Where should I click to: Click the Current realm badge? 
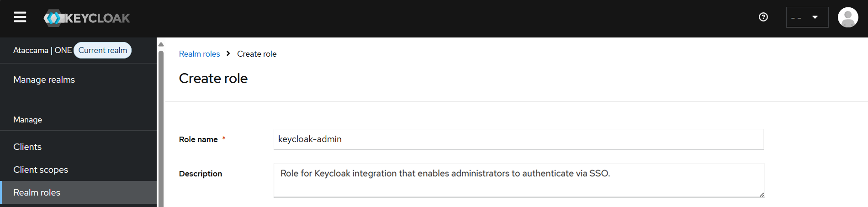point(103,50)
